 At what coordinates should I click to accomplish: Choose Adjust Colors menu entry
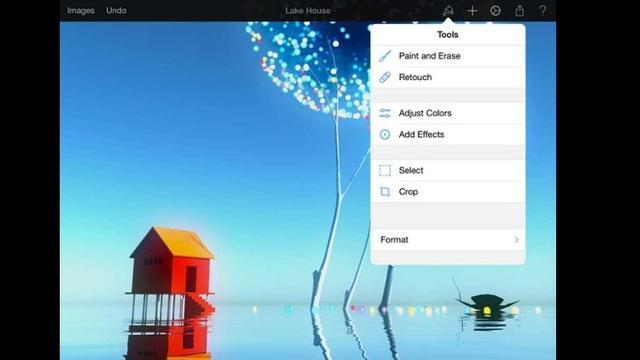(448, 113)
